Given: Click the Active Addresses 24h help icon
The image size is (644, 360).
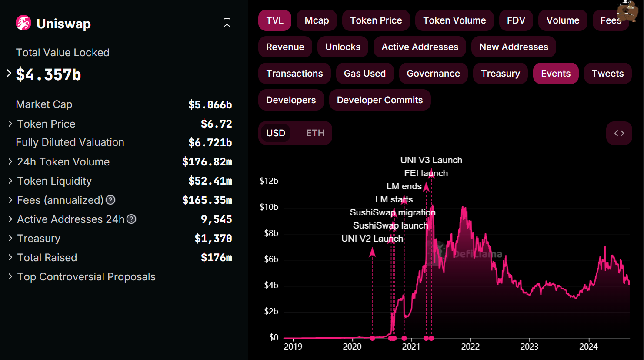Looking at the screenshot, I should pyautogui.click(x=131, y=219).
